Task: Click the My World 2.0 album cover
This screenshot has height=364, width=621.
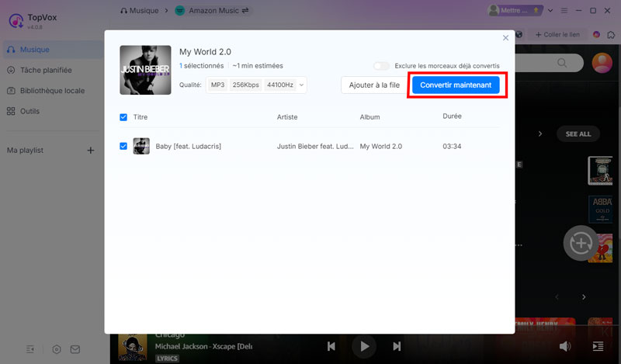Action: pyautogui.click(x=145, y=70)
